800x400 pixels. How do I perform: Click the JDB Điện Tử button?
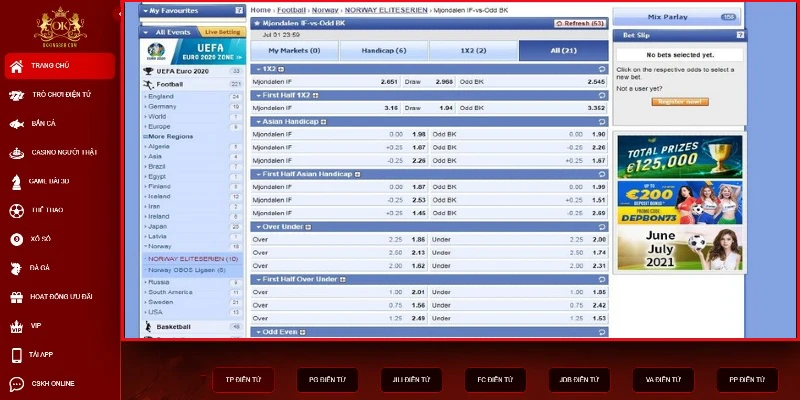[579, 380]
